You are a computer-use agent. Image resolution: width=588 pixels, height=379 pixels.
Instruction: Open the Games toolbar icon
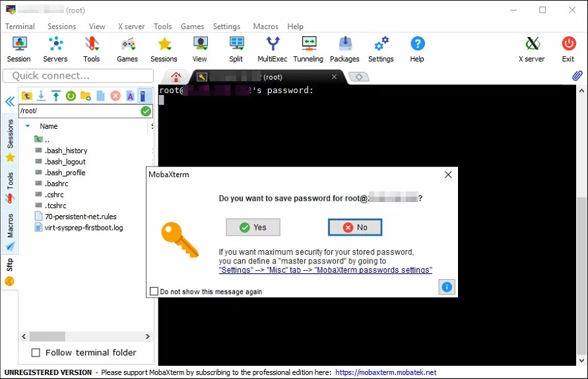coord(127,49)
